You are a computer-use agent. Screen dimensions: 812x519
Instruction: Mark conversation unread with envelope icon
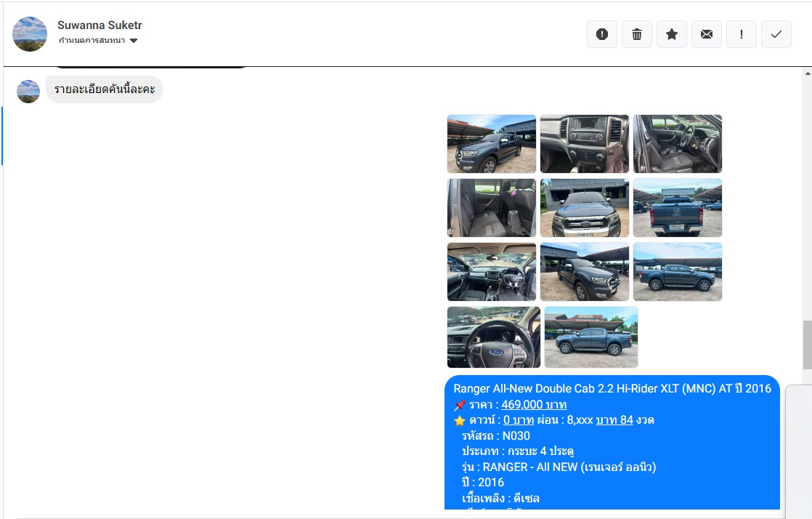(707, 34)
